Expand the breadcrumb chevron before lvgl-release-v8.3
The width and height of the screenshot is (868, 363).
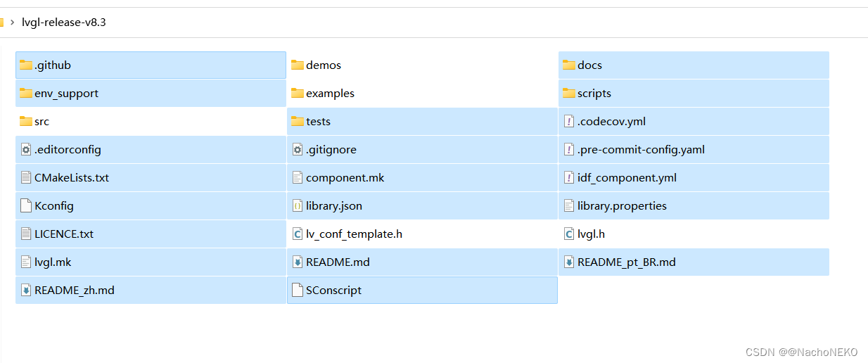point(12,23)
